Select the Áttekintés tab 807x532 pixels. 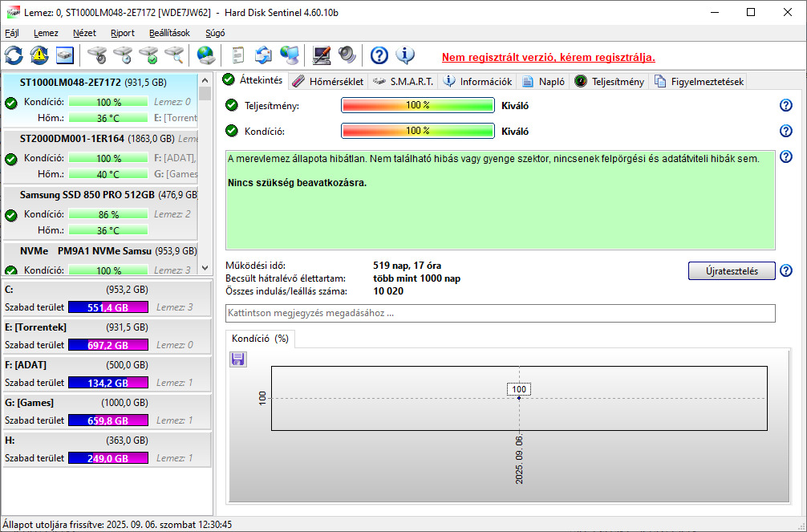coord(253,80)
